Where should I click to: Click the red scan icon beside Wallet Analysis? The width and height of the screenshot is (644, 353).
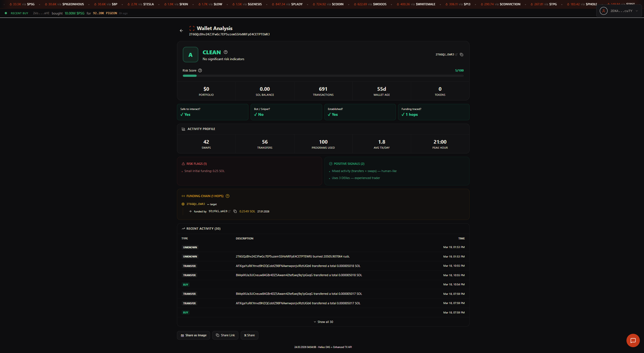pos(192,28)
